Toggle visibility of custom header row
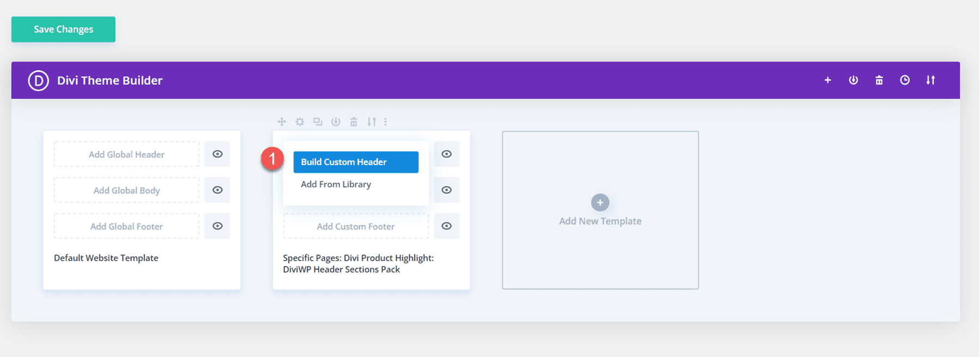Viewport: 980px width, 357px height. (x=446, y=154)
